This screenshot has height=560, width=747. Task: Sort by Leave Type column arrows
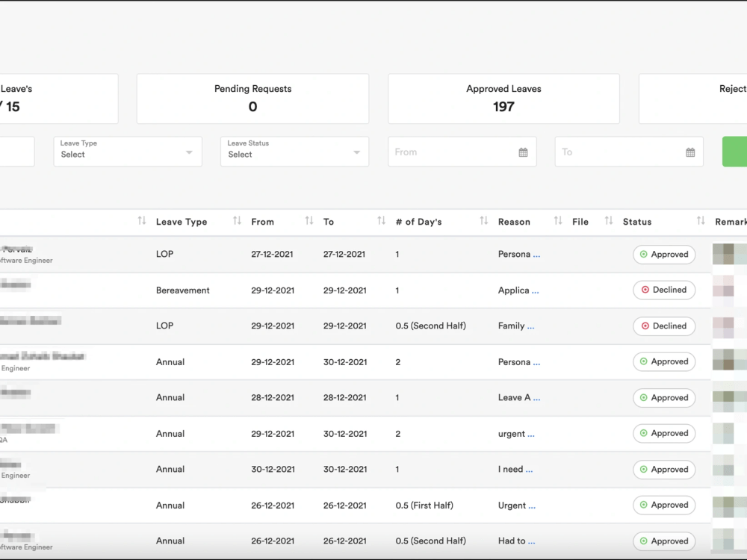[x=237, y=220]
